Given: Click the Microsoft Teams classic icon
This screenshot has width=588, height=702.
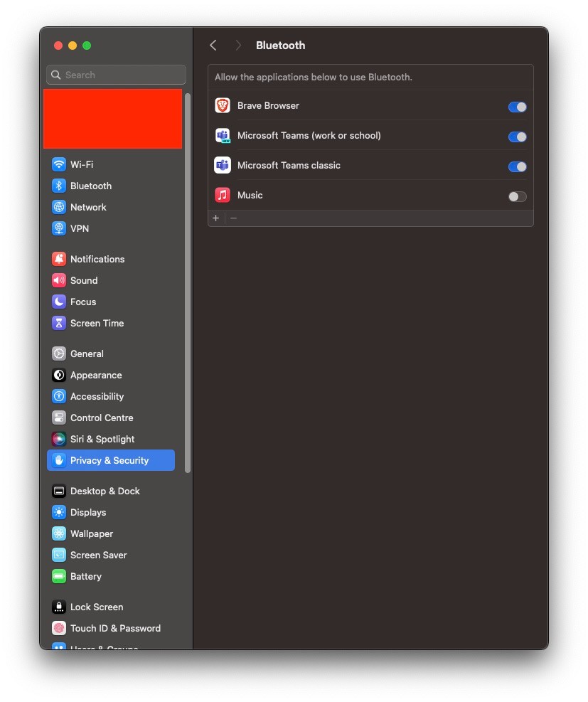Looking at the screenshot, I should [223, 165].
